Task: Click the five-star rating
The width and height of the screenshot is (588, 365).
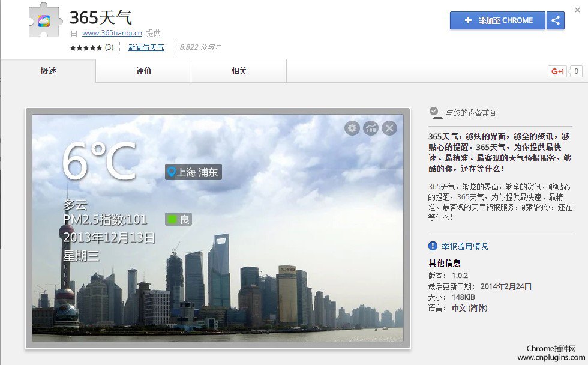Action: [x=86, y=47]
